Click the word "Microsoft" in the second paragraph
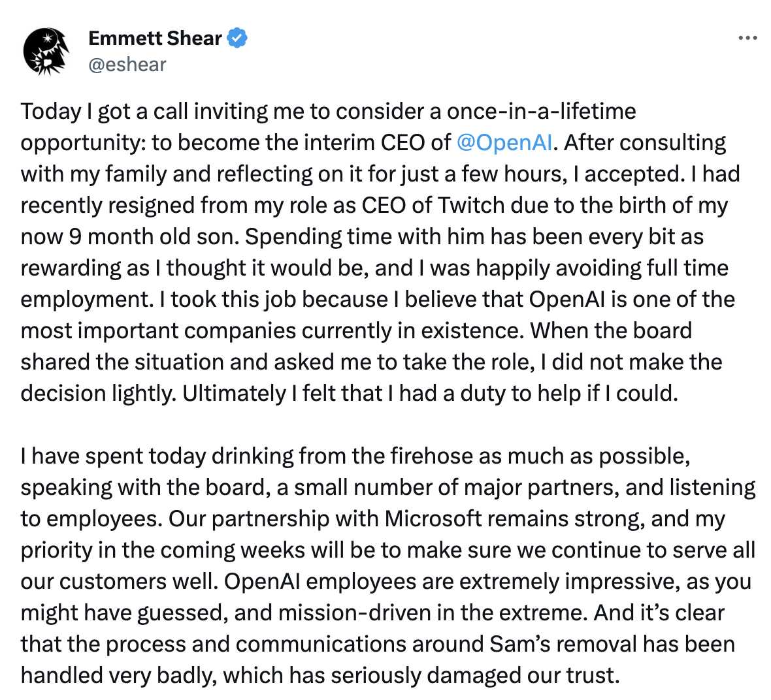 444,518
